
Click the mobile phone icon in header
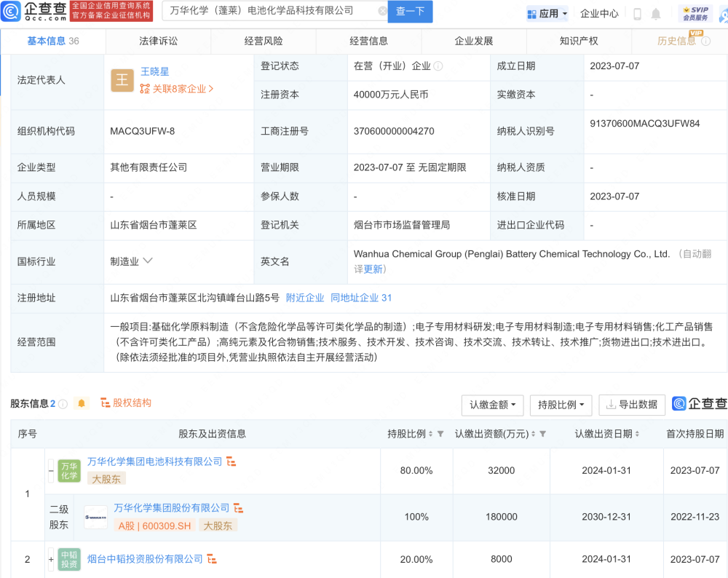tap(638, 14)
